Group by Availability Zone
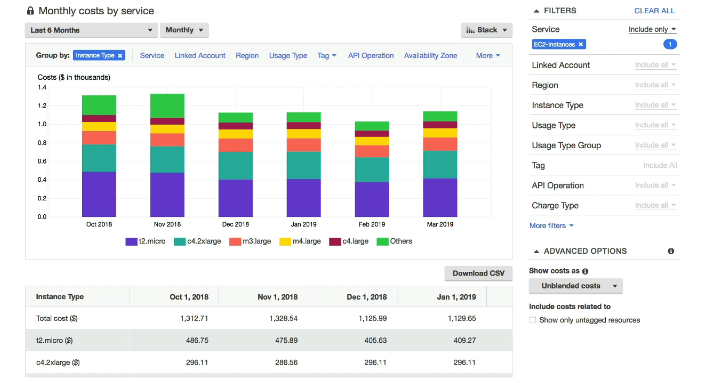This screenshot has height=383, width=722. click(x=430, y=56)
